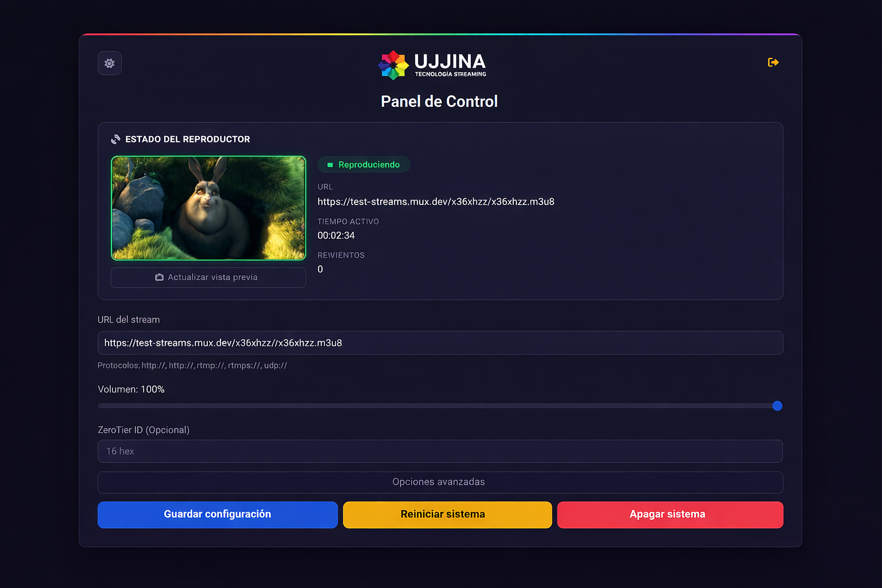Image resolution: width=882 pixels, height=588 pixels.
Task: Refresh preview with Actualizar vista previa
Action: [208, 277]
